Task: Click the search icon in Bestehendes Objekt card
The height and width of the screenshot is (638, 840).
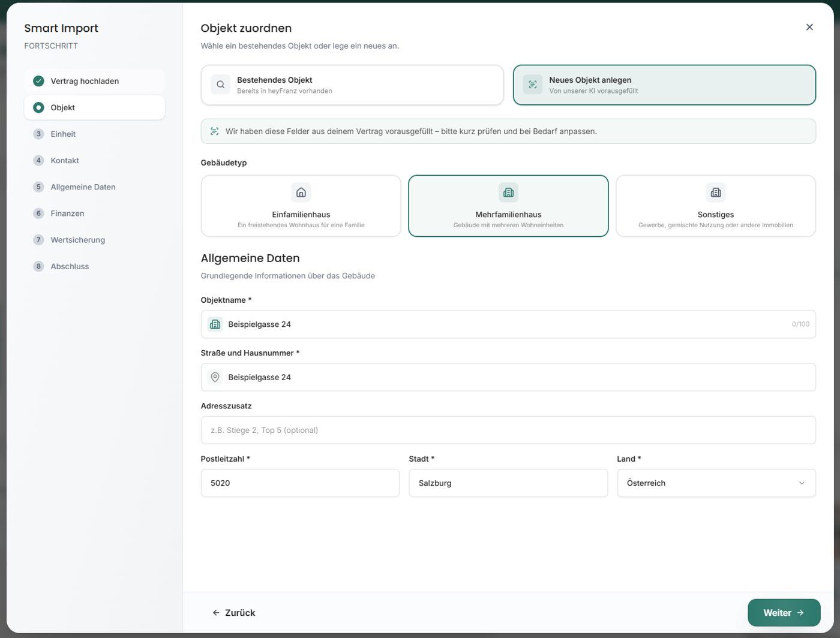Action: (220, 85)
